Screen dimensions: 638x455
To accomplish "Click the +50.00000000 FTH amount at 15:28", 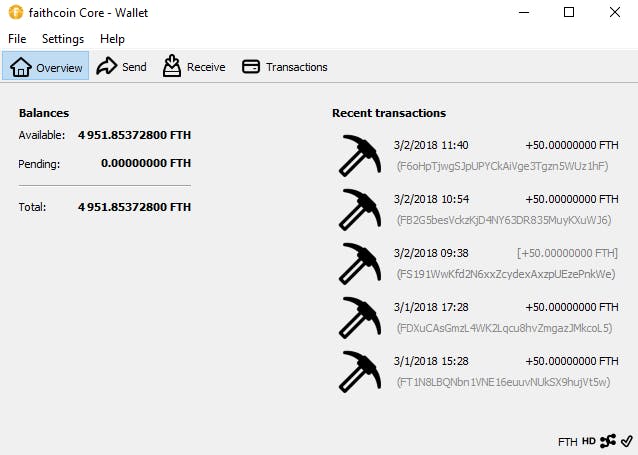I will pos(572,361).
